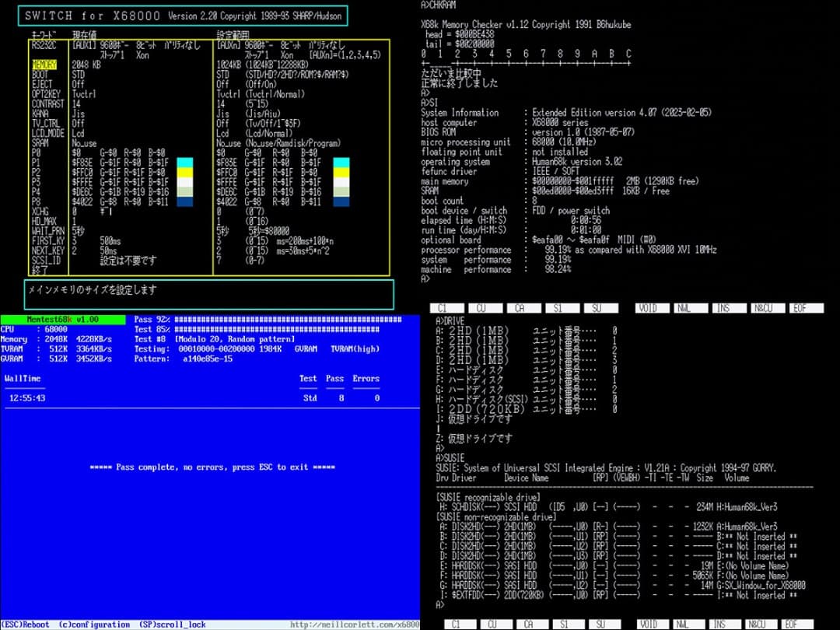Click the 'I: 2DD(720KB)' drive line
840x630 pixels.
click(527, 409)
